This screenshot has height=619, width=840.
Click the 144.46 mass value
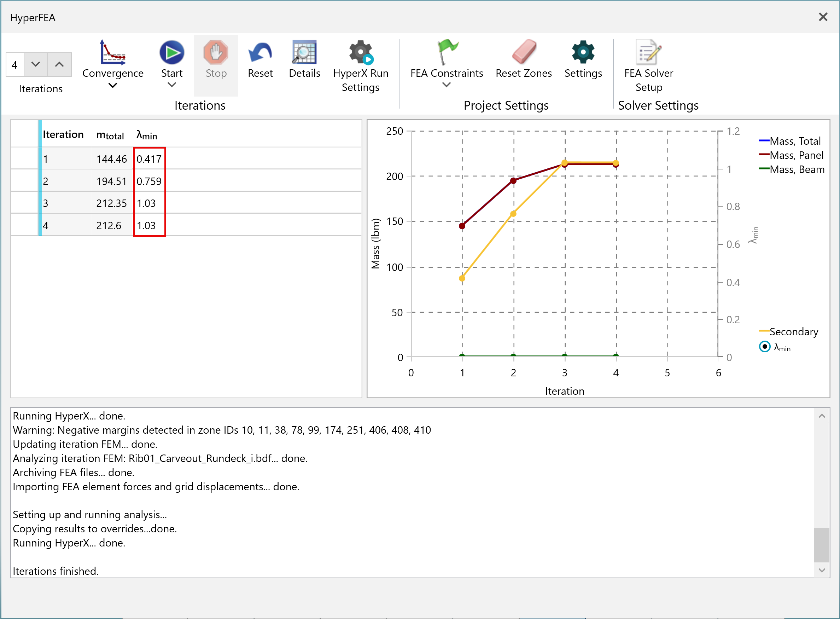point(112,159)
